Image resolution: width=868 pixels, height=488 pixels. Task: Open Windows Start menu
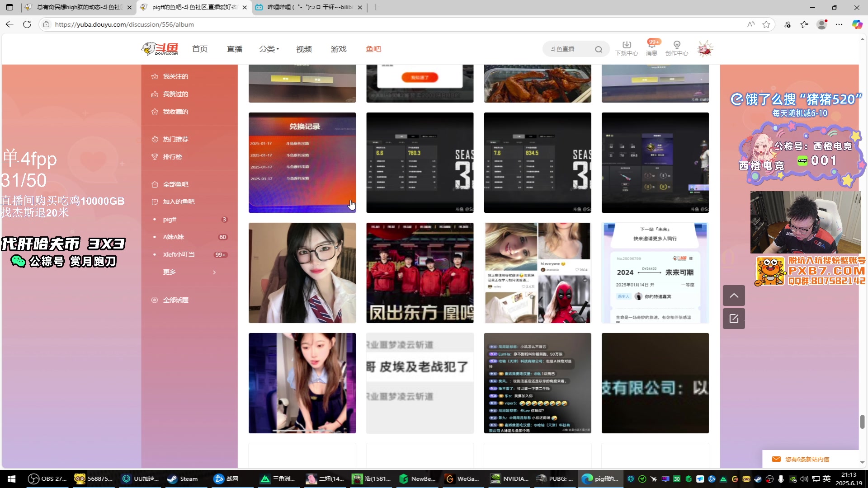12,479
